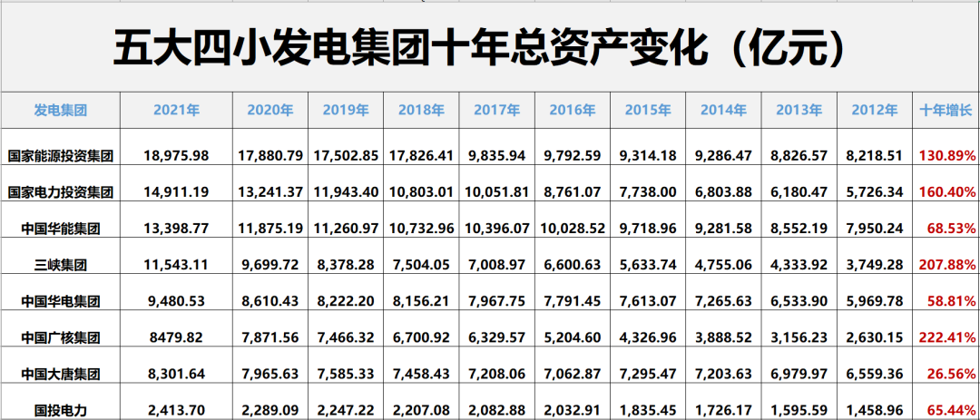Select the 2018年 column header
The width and height of the screenshot is (980, 420).
pos(421,111)
